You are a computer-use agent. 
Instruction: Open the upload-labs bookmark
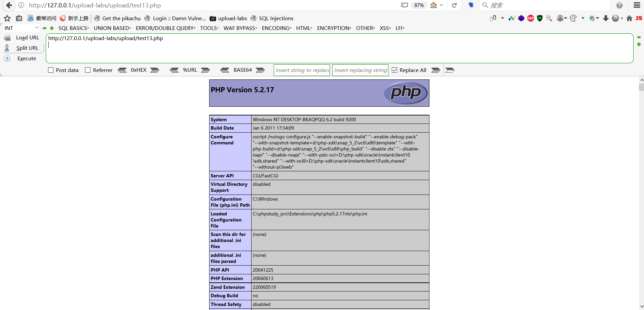228,18
